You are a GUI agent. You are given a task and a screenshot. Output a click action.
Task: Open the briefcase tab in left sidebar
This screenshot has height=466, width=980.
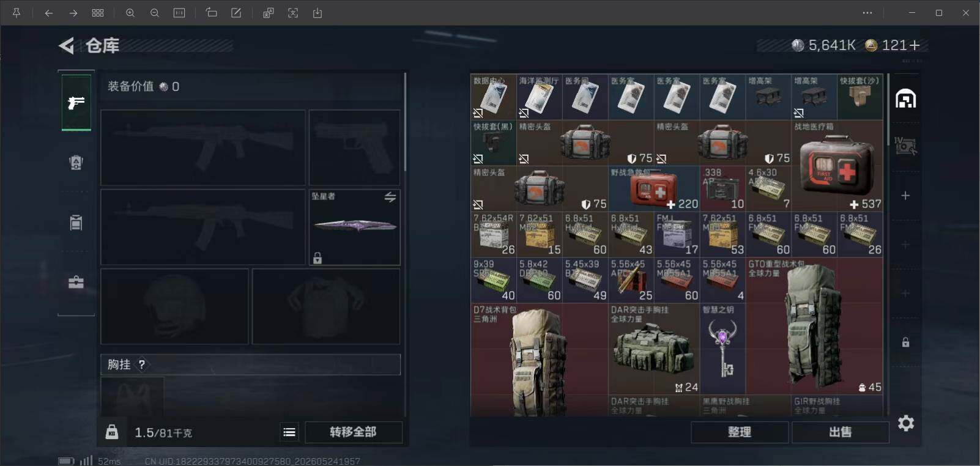(76, 282)
